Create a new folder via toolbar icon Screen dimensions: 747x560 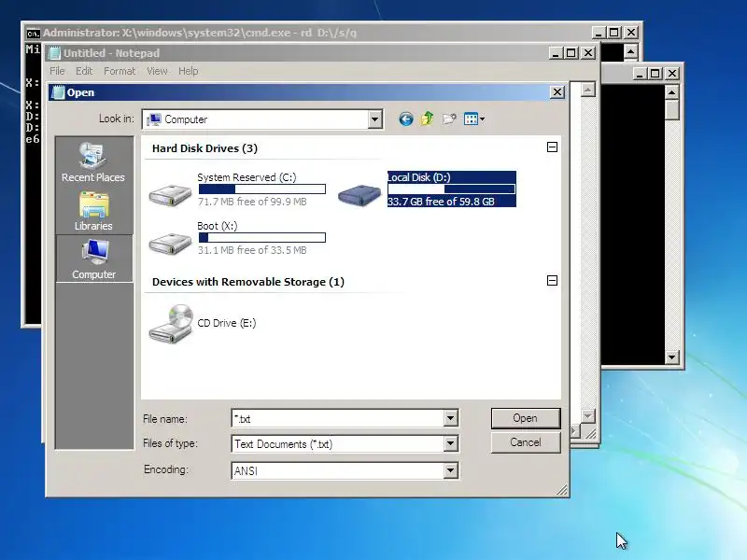449,119
